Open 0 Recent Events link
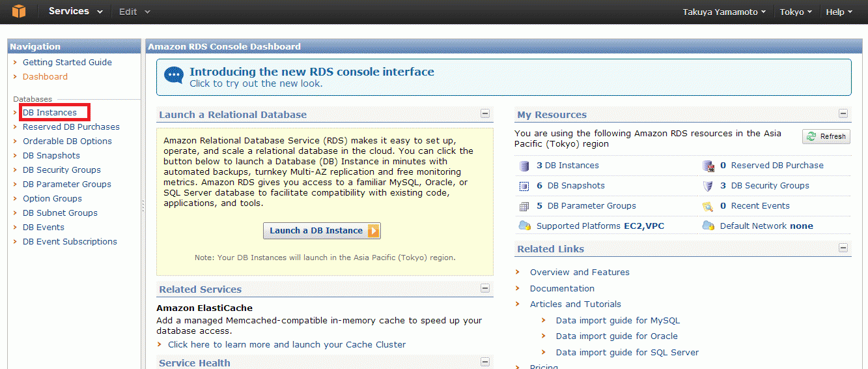 pos(755,206)
